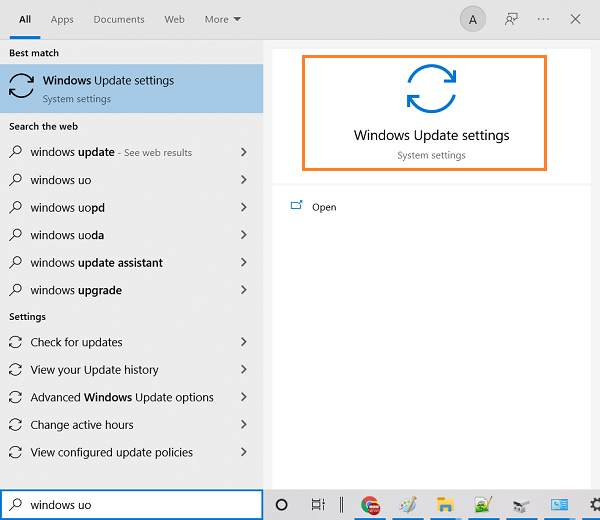The height and width of the screenshot is (520, 600).
Task: Expand arrow for 'windows update' web result
Action: pyautogui.click(x=244, y=152)
